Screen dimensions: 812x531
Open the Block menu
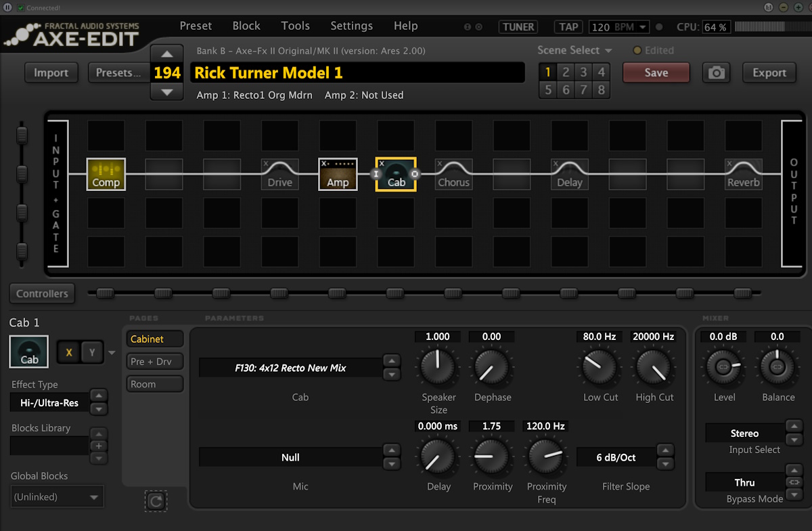[246, 26]
